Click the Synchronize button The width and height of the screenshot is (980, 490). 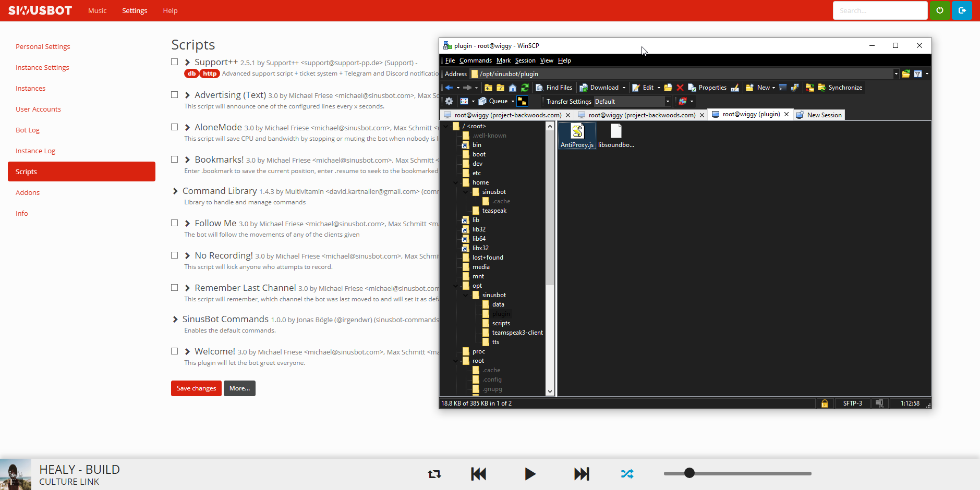(x=840, y=88)
